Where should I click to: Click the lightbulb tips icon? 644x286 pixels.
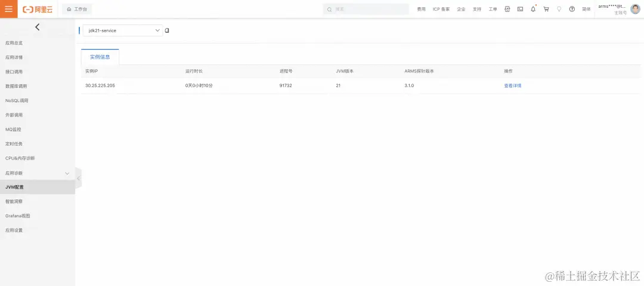coord(559,9)
